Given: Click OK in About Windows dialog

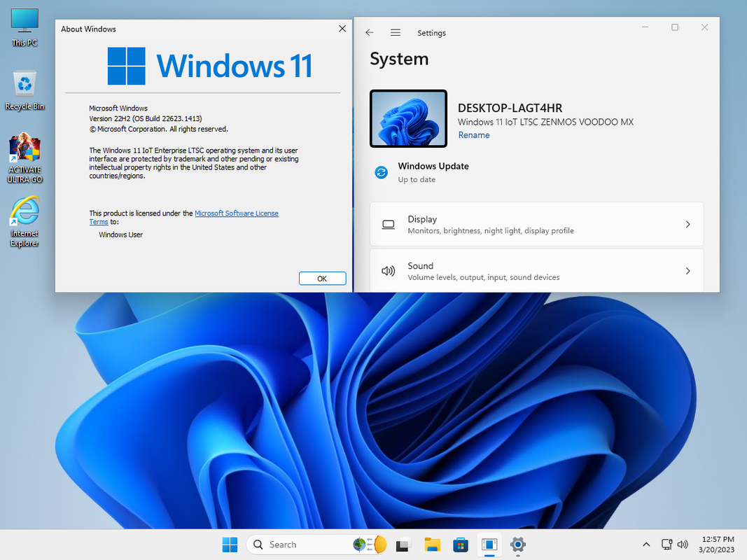Looking at the screenshot, I should coord(322,279).
